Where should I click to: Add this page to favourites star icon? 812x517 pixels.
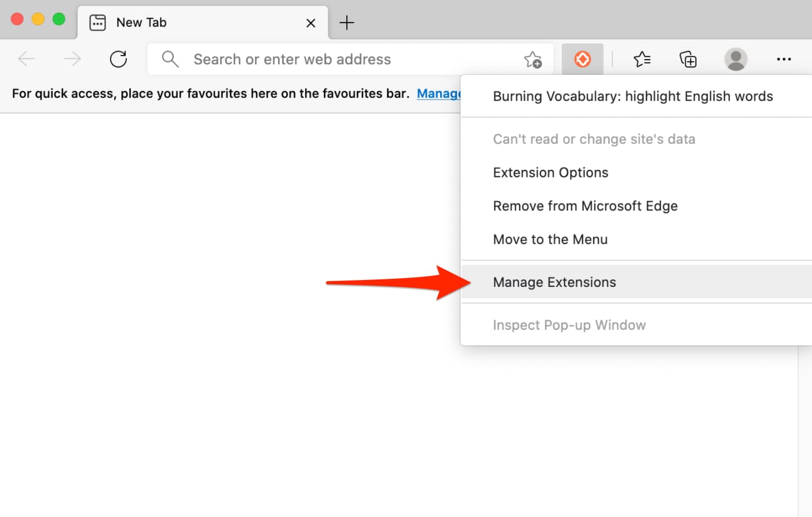point(533,59)
